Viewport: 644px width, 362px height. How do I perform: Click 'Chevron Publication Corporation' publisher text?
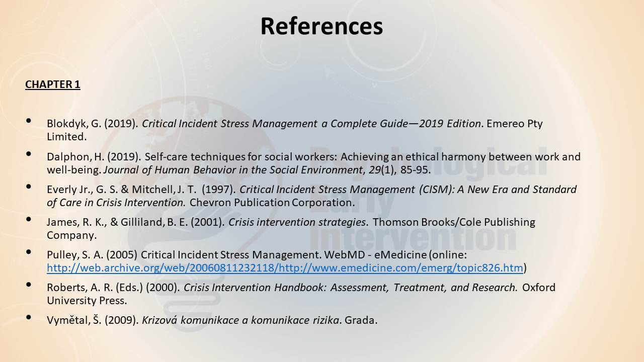click(x=272, y=203)
